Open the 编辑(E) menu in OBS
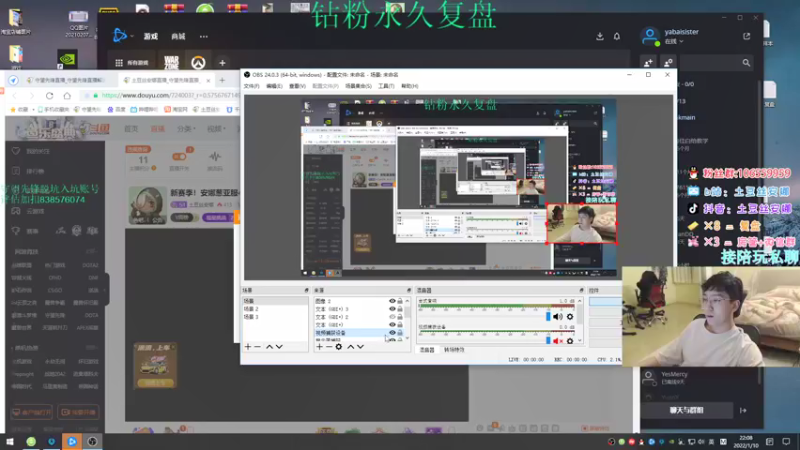Viewport: 800px width, 450px height. tap(274, 86)
